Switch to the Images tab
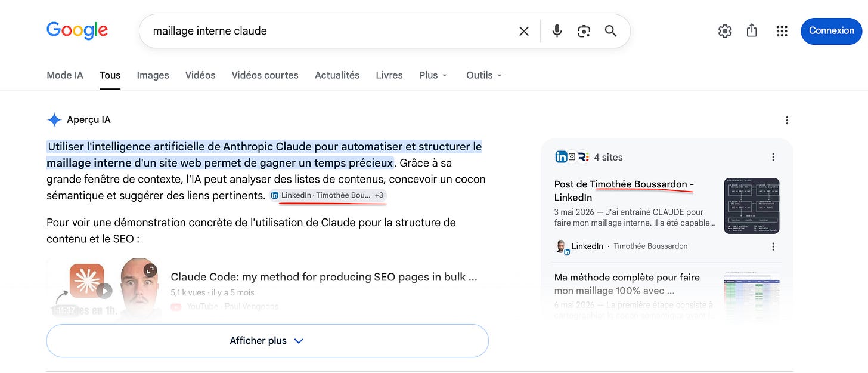The image size is (868, 373). pyautogui.click(x=153, y=75)
